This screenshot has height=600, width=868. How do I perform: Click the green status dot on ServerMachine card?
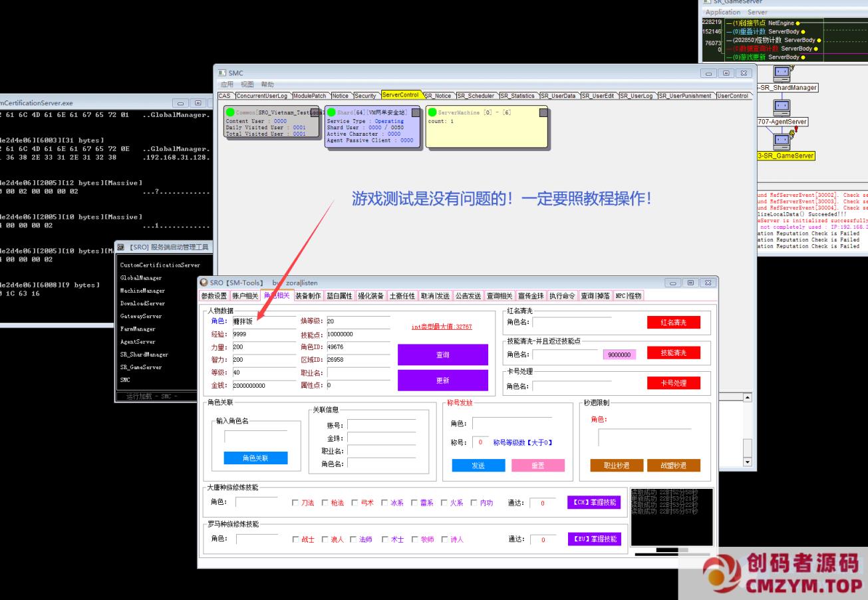[x=432, y=112]
